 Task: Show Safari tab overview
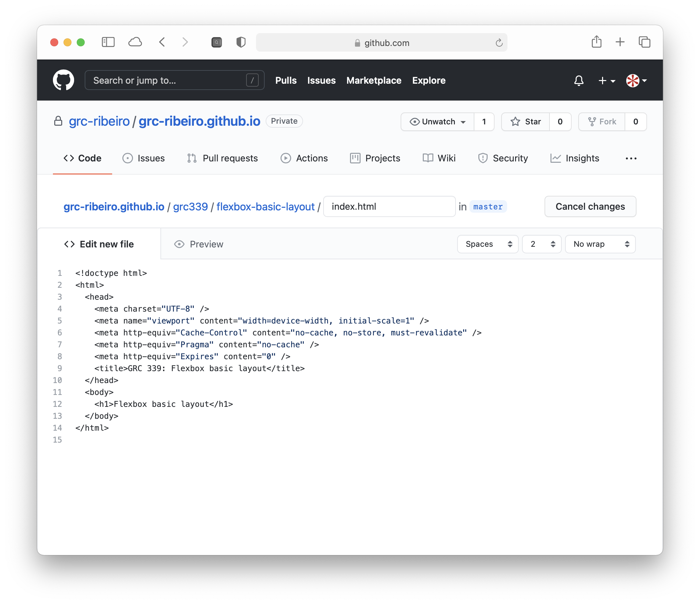pos(644,42)
